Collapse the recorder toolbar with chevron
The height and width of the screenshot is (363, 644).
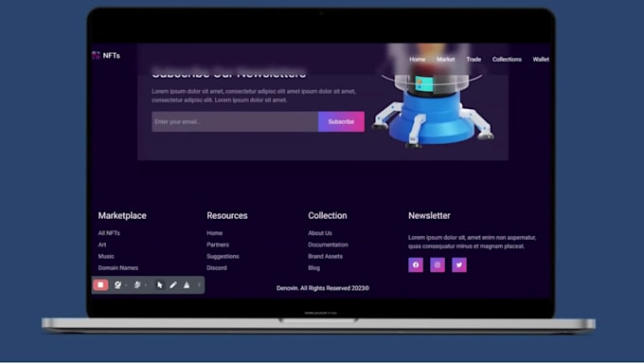coord(199,285)
